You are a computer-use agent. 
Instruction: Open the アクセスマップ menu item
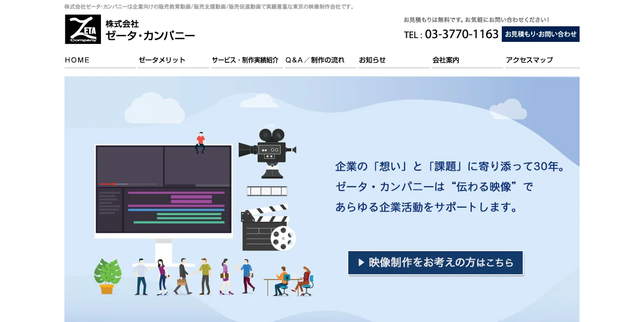point(543,60)
